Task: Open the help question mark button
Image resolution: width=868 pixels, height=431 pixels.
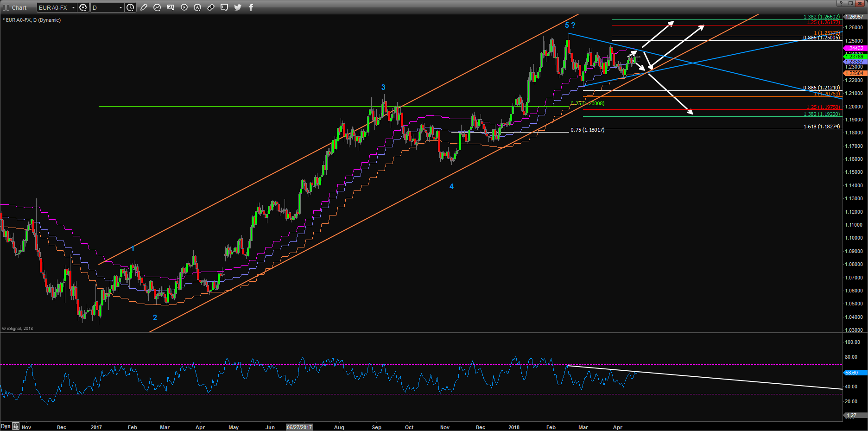Action: click(841, 3)
